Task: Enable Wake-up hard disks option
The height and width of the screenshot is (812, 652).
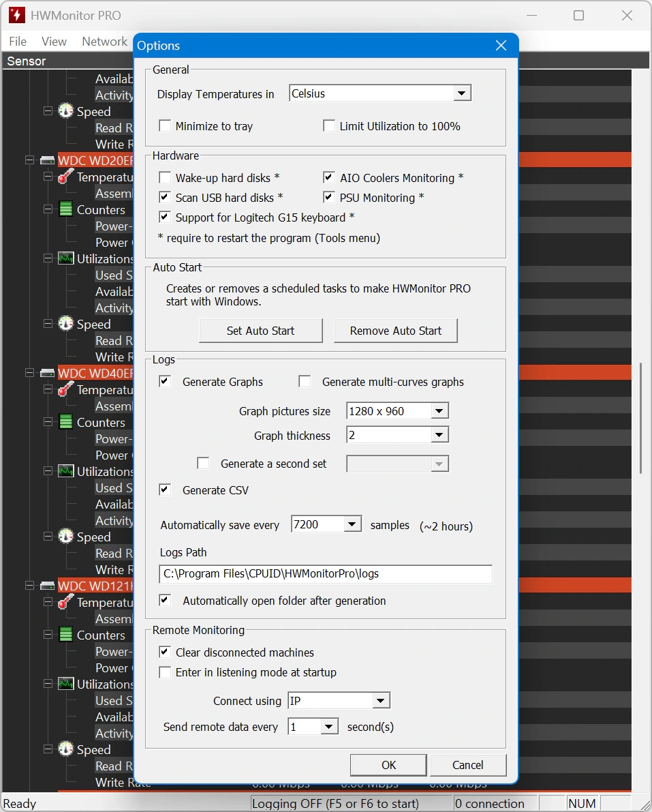Action: (165, 178)
